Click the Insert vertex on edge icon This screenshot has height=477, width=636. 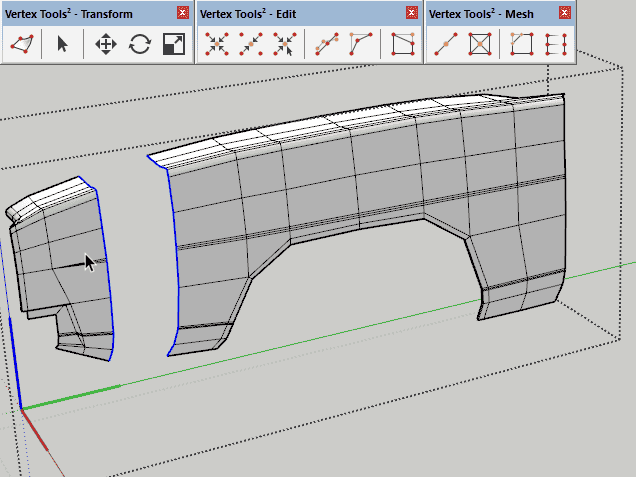tap(327, 44)
